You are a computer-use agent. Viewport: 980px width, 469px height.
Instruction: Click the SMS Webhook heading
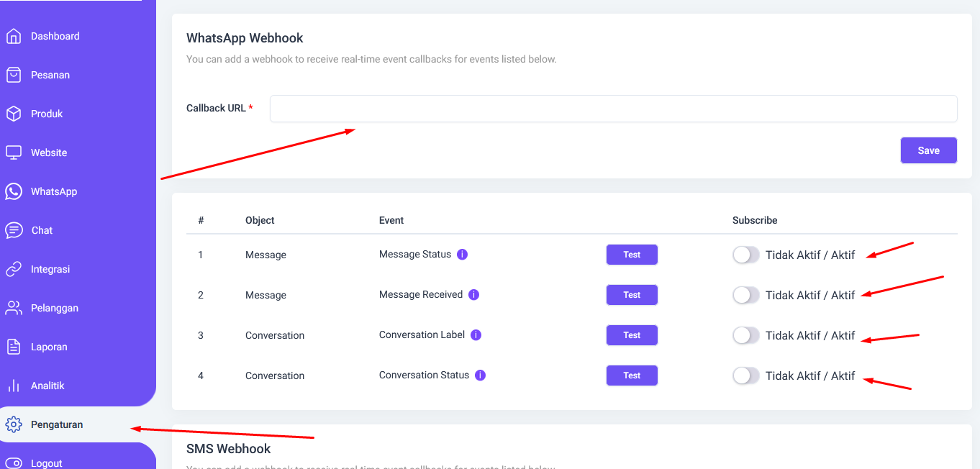[x=228, y=449]
